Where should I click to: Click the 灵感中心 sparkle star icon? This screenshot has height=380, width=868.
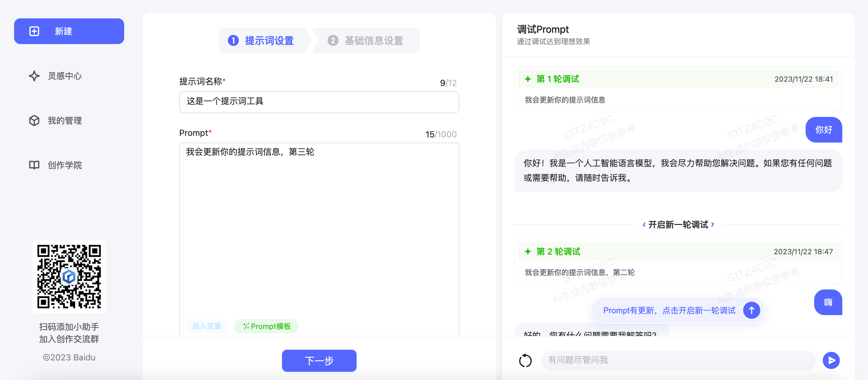34,76
